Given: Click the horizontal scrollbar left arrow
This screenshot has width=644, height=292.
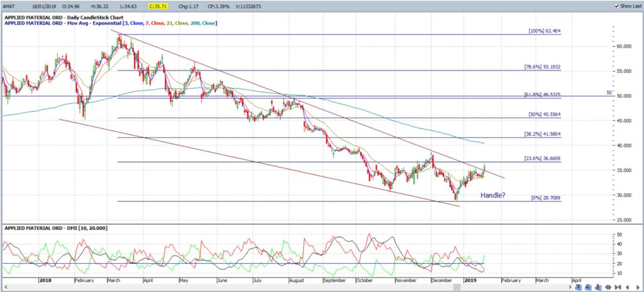Looking at the screenshot, I should click(4, 287).
